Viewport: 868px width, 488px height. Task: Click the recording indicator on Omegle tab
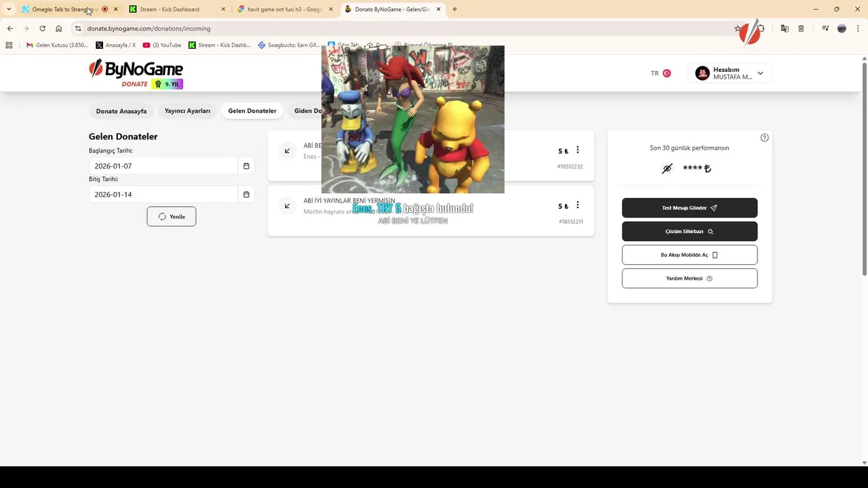tap(104, 9)
